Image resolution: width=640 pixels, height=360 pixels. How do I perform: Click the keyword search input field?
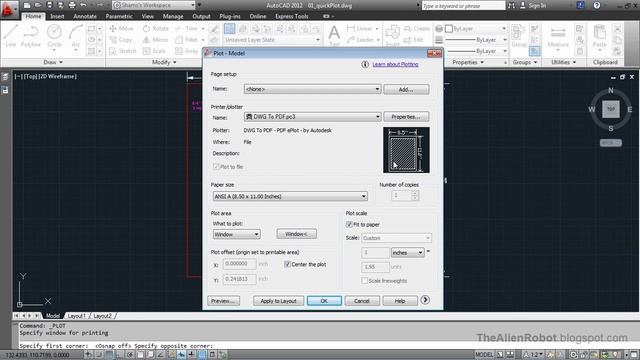(x=463, y=5)
